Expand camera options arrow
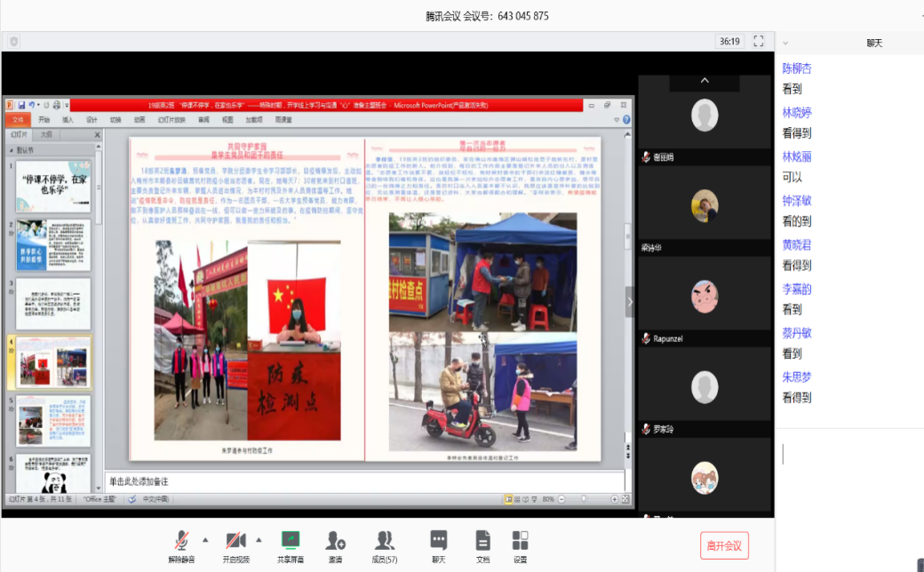924x572 pixels. pyautogui.click(x=259, y=539)
